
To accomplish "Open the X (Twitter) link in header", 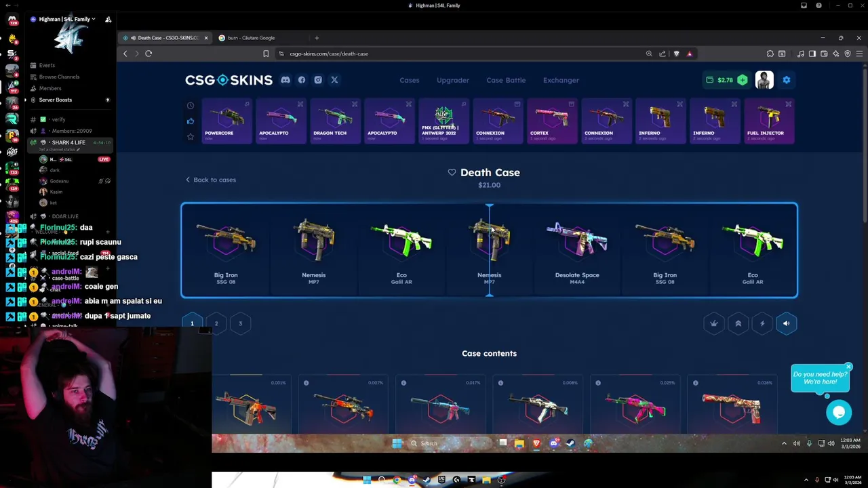I will (334, 80).
